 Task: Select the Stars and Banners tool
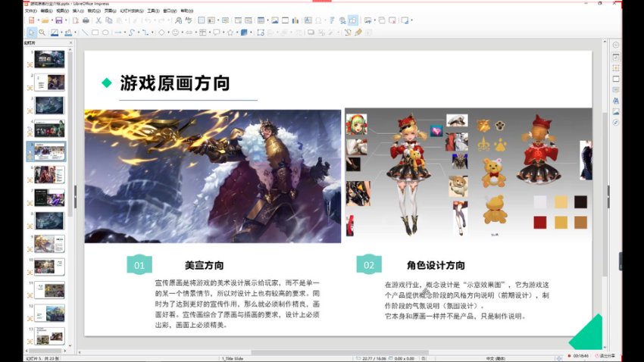pos(230,33)
